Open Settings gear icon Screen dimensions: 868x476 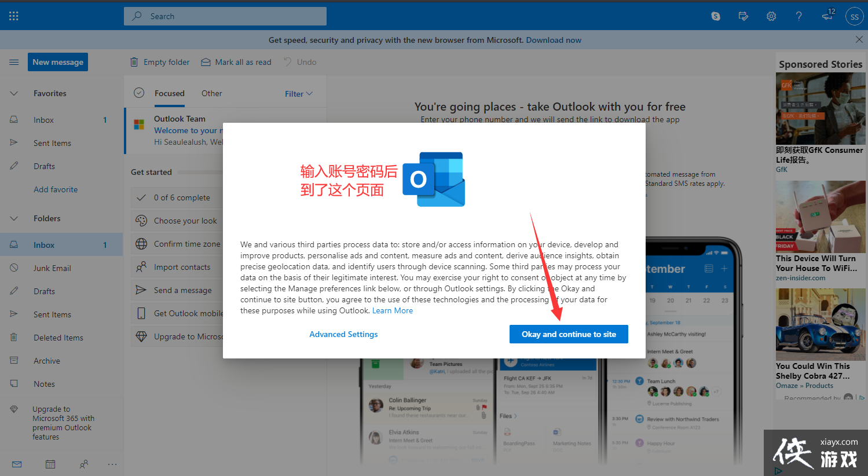tap(771, 16)
